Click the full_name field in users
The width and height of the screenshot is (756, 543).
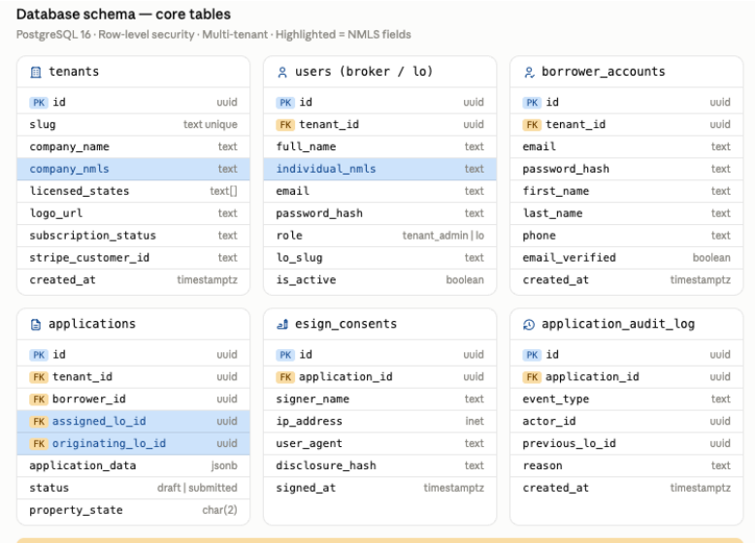coord(379,147)
